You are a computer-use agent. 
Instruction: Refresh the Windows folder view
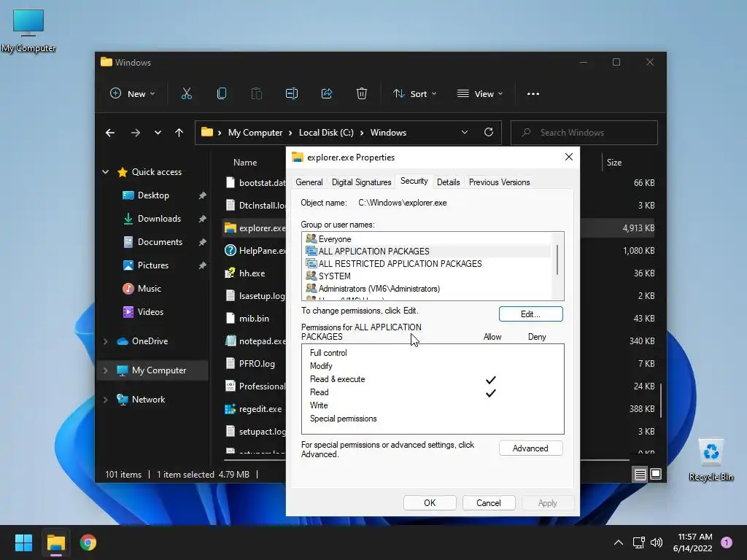click(x=489, y=133)
